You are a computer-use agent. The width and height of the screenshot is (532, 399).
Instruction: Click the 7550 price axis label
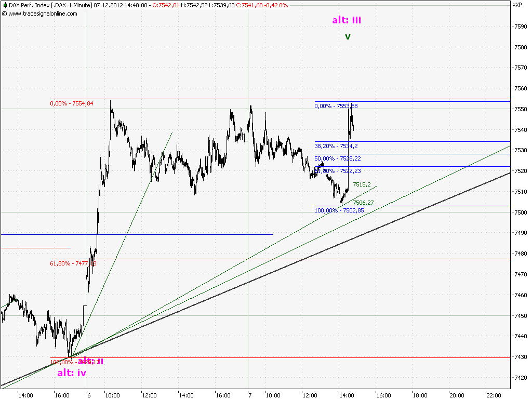point(521,109)
